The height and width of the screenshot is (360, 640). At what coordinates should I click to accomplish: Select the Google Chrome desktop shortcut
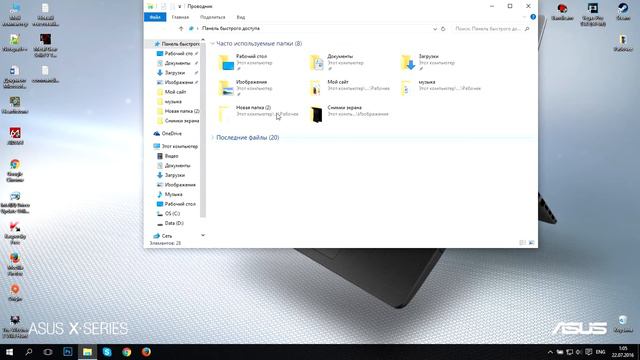[x=15, y=171]
